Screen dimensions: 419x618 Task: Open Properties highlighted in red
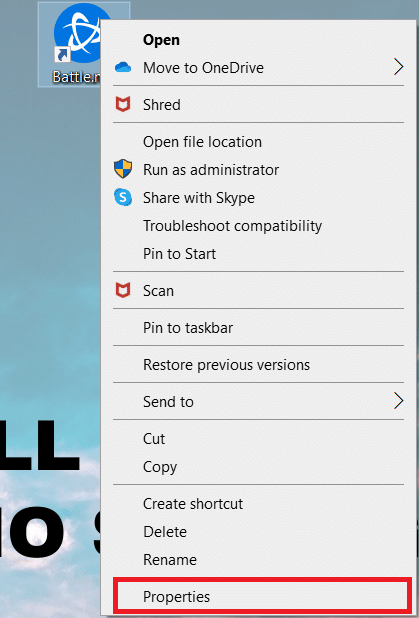pos(260,596)
